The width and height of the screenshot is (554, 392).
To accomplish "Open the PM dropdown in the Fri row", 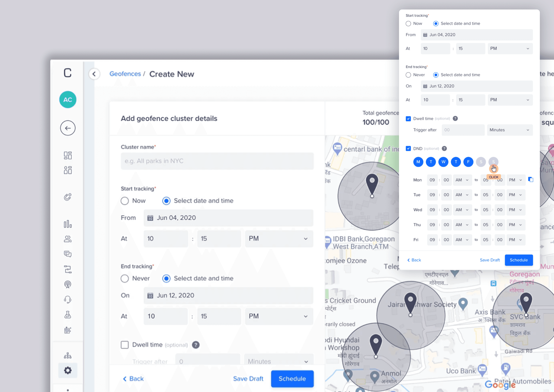I will [x=516, y=240].
